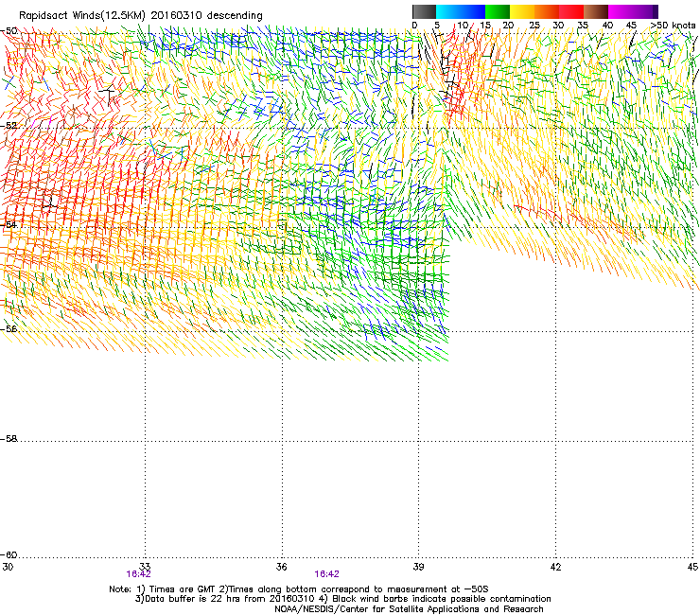Click the '-52' latitude axis label
Viewport: 700px width, 615px height.
pyautogui.click(x=9, y=126)
